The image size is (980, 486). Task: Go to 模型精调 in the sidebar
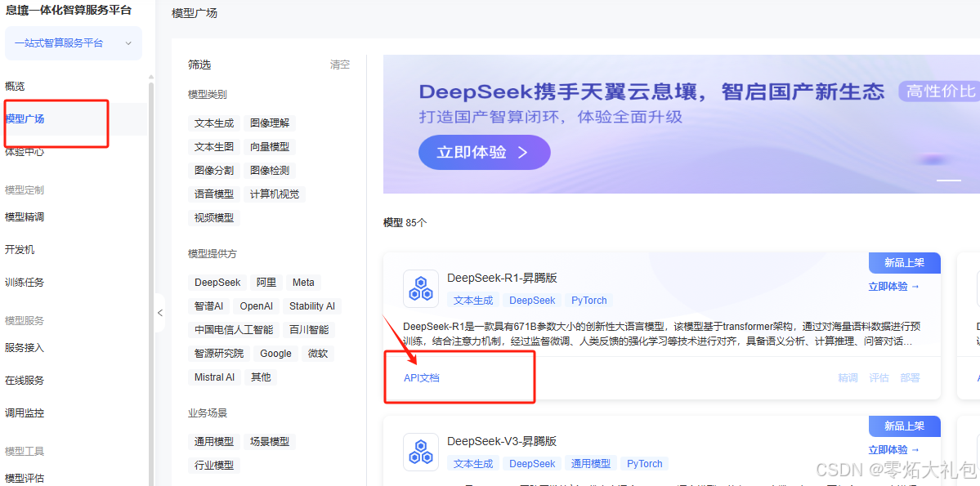(x=25, y=216)
